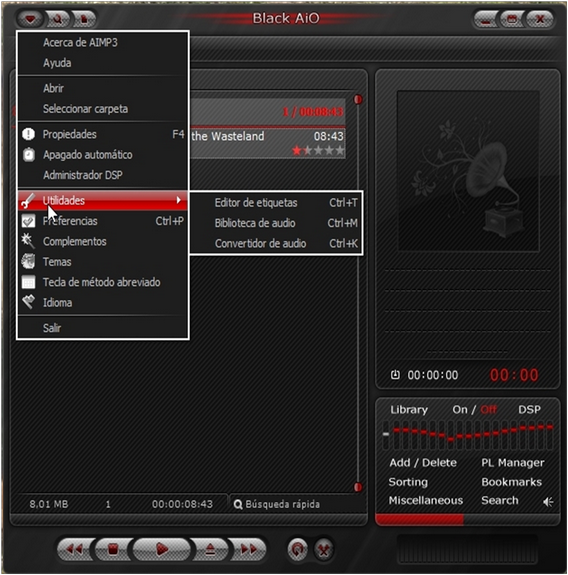Screen dimensions: 568x575
Task: Toggle the repeat mode icon
Action: [297, 549]
